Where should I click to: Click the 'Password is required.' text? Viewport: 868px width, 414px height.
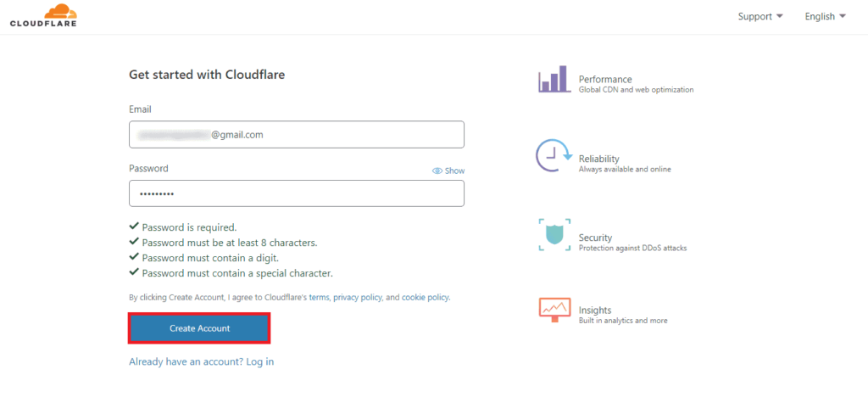pyautogui.click(x=189, y=227)
